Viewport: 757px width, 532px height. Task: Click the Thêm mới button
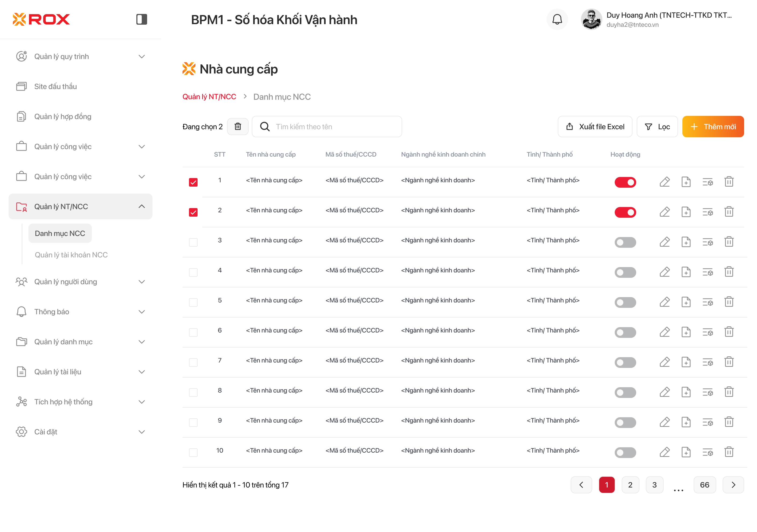[713, 127]
